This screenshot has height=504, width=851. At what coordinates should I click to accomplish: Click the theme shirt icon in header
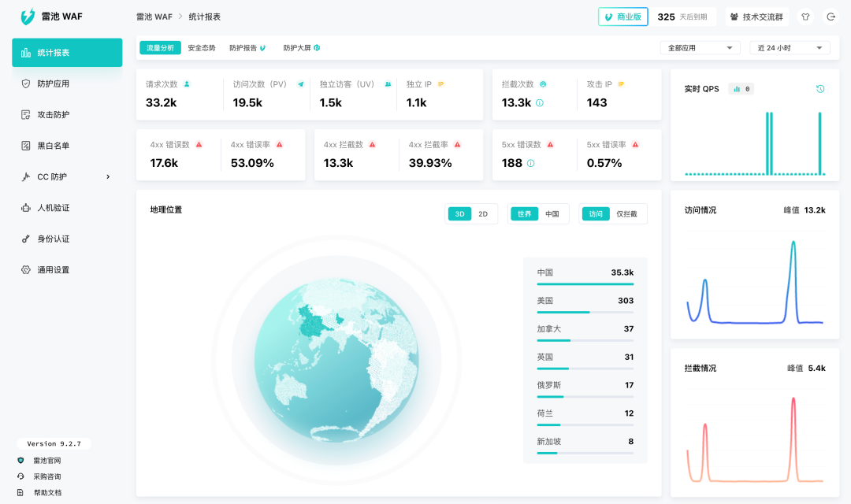pos(805,17)
